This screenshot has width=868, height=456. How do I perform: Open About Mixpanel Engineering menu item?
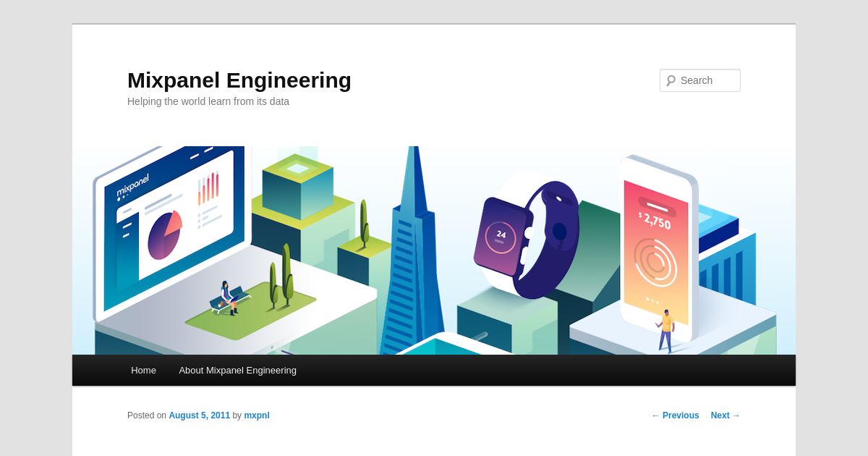click(x=237, y=370)
